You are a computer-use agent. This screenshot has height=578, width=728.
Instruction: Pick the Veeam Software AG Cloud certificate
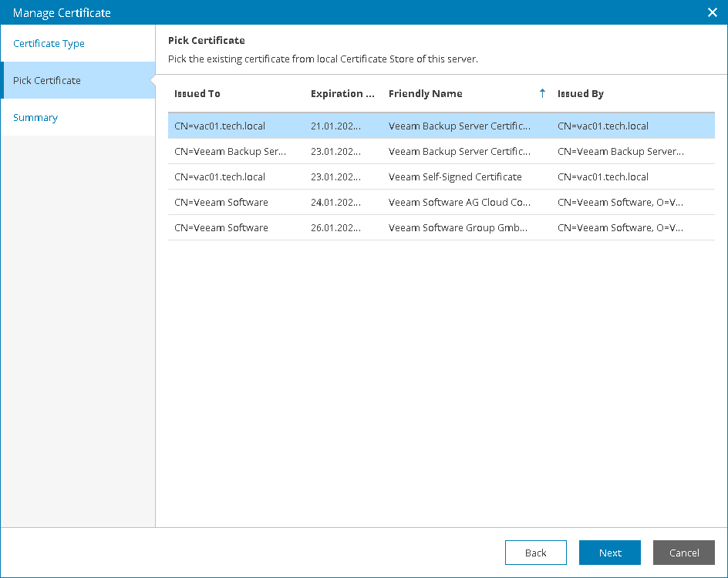(x=459, y=202)
